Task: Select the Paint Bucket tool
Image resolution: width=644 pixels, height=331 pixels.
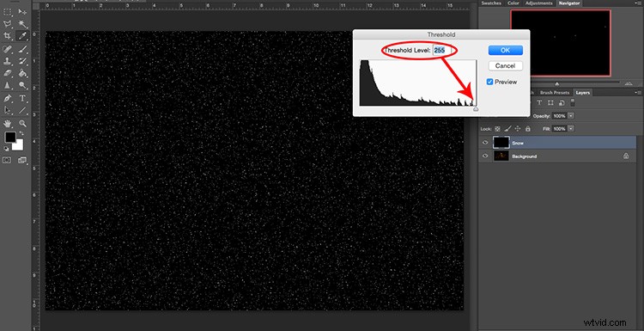Action: click(22, 73)
